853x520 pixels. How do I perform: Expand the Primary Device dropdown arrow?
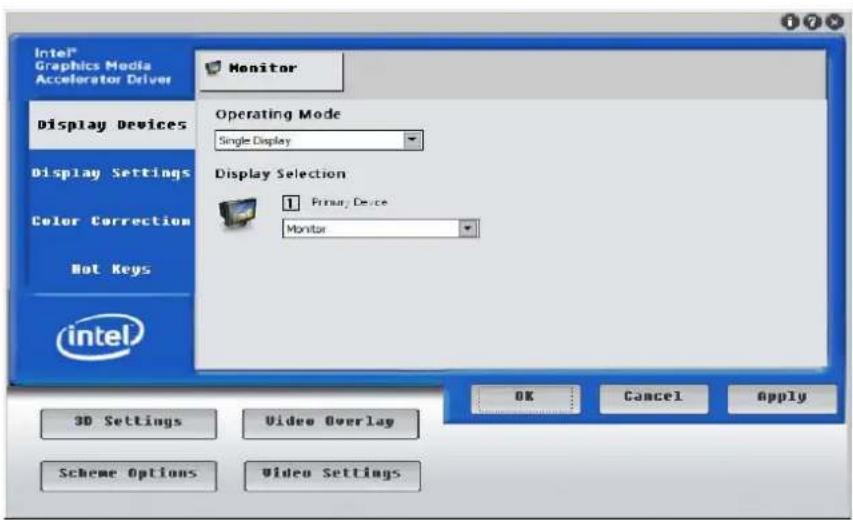467,228
